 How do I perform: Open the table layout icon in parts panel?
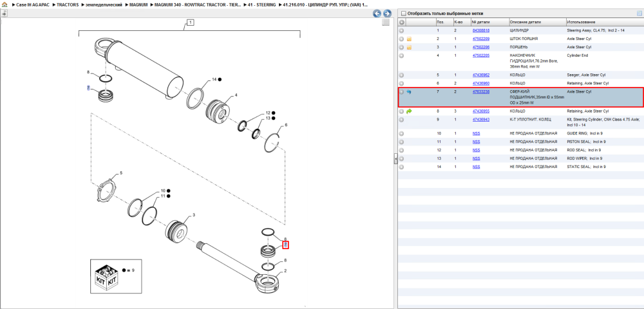coord(639,13)
